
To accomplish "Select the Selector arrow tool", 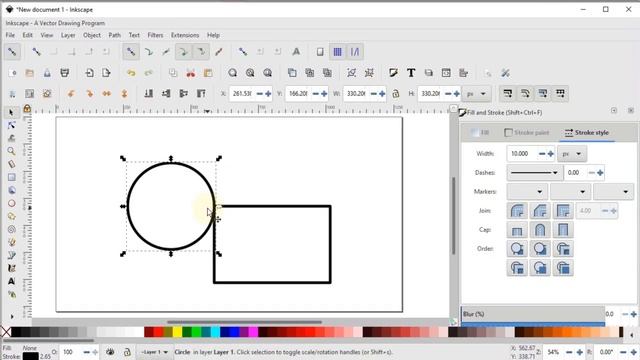I will pos(11,112).
